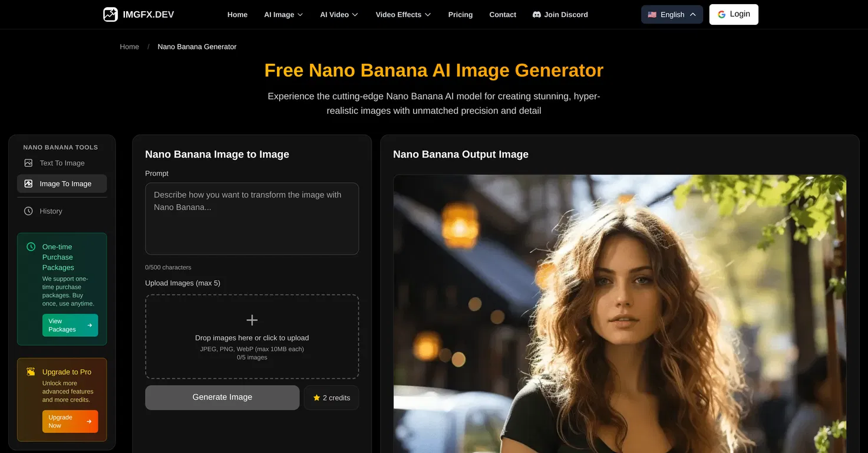
Task: Click the Discord icon in navbar
Action: [537, 15]
